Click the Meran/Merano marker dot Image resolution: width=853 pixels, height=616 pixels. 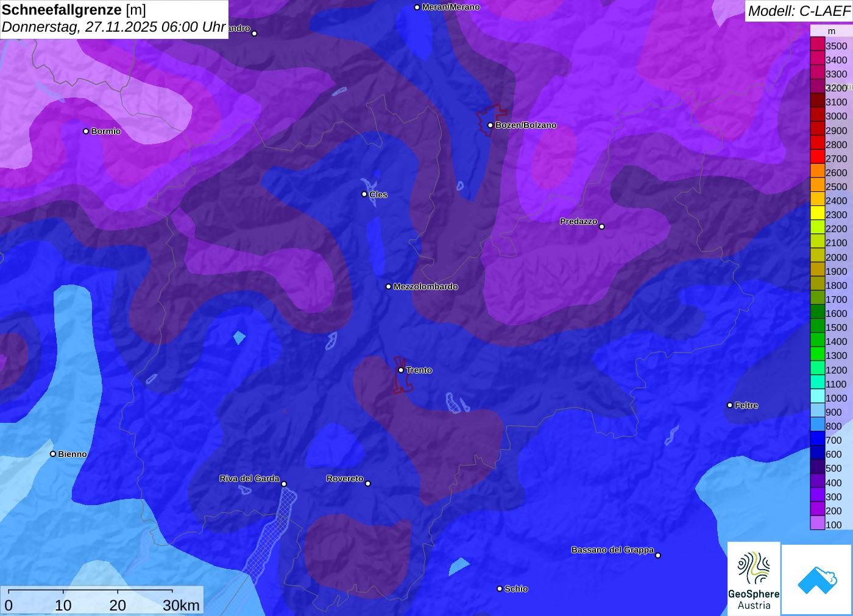click(417, 7)
